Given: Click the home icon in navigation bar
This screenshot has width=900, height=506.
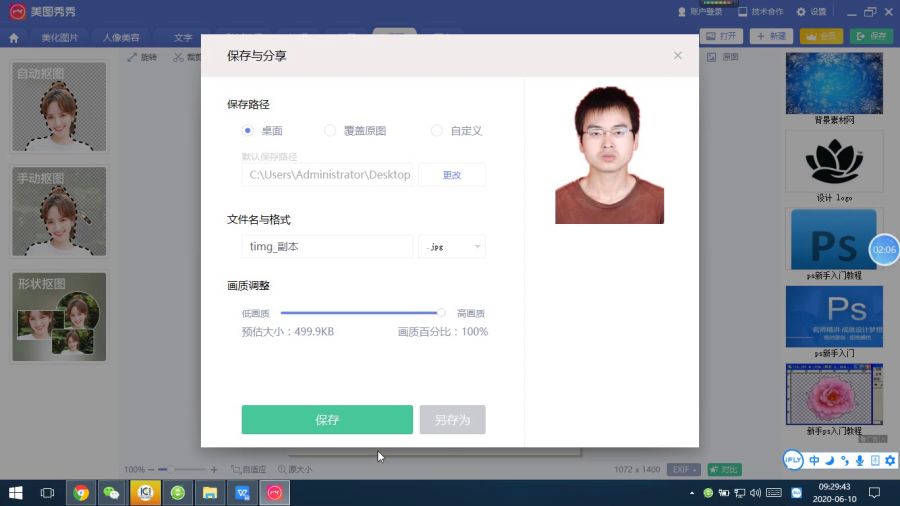Looking at the screenshot, I should tap(14, 38).
